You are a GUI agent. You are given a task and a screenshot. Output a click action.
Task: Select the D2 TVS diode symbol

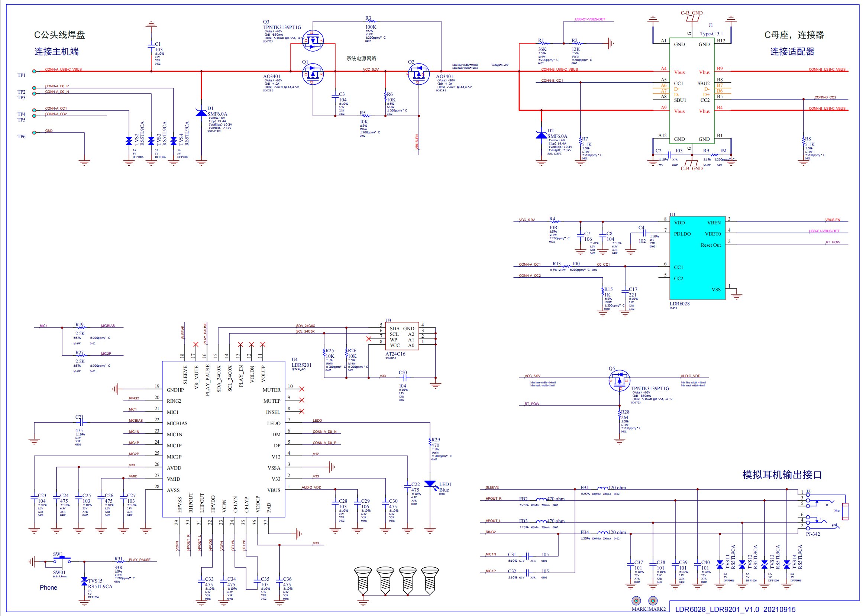pos(541,134)
